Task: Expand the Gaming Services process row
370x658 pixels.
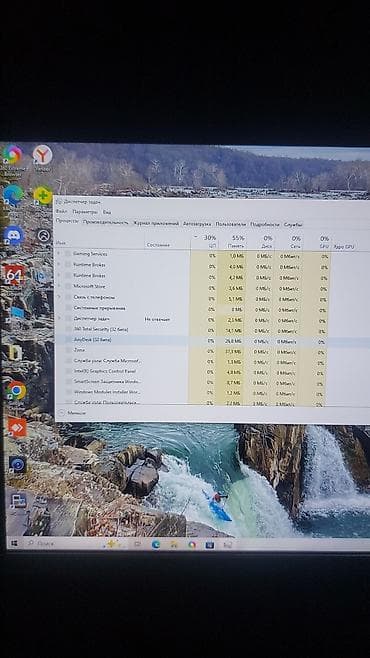Action: click(x=58, y=253)
